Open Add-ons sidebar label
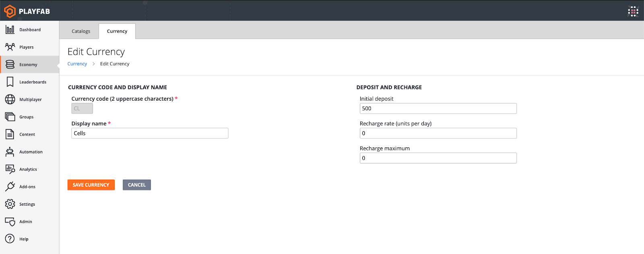 coord(27,187)
